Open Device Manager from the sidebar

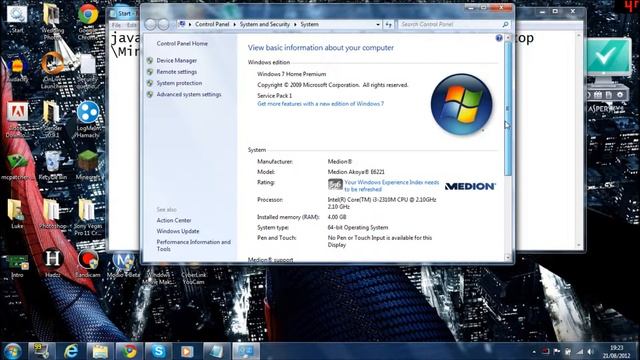pyautogui.click(x=176, y=60)
